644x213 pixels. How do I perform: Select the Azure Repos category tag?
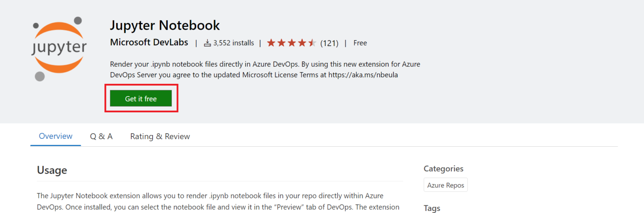(445, 185)
